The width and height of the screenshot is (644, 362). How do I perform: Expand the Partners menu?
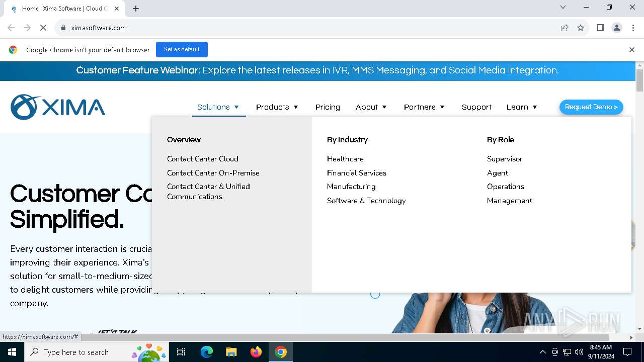coord(424,107)
